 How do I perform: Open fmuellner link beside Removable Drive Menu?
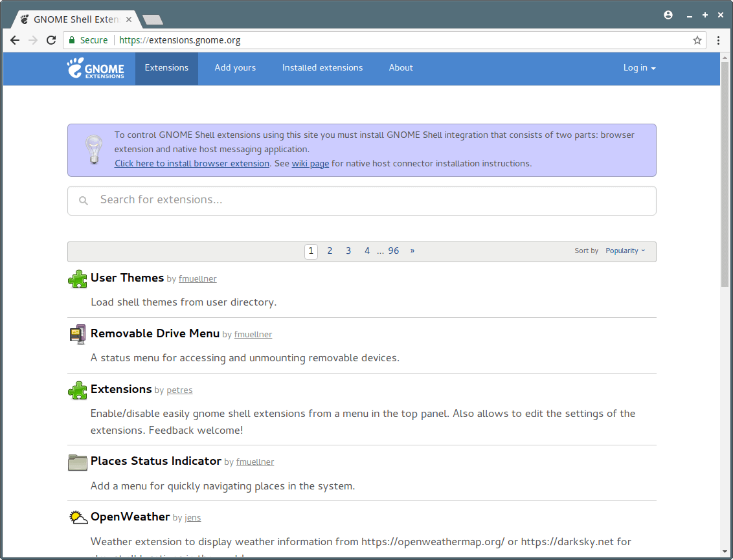click(x=253, y=335)
